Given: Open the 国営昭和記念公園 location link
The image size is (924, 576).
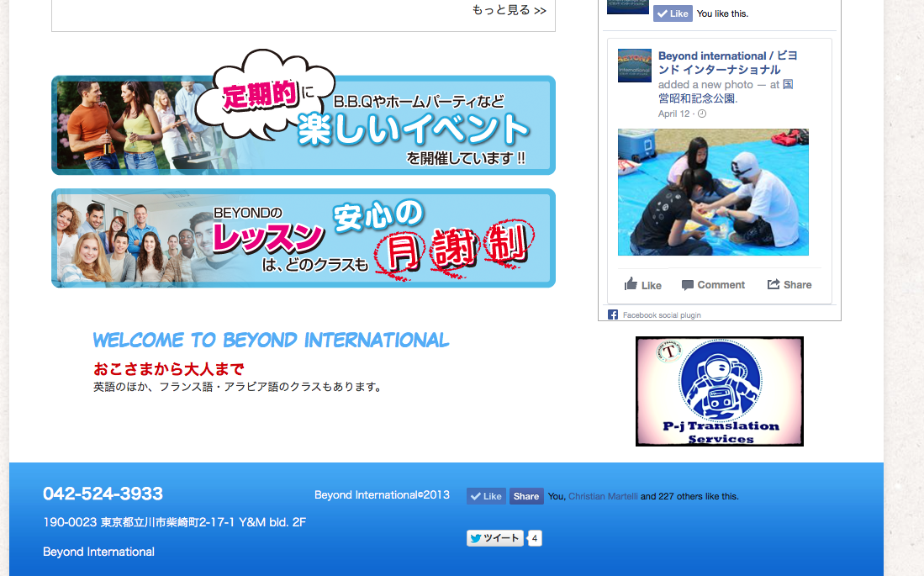Looking at the screenshot, I should coord(726,92).
